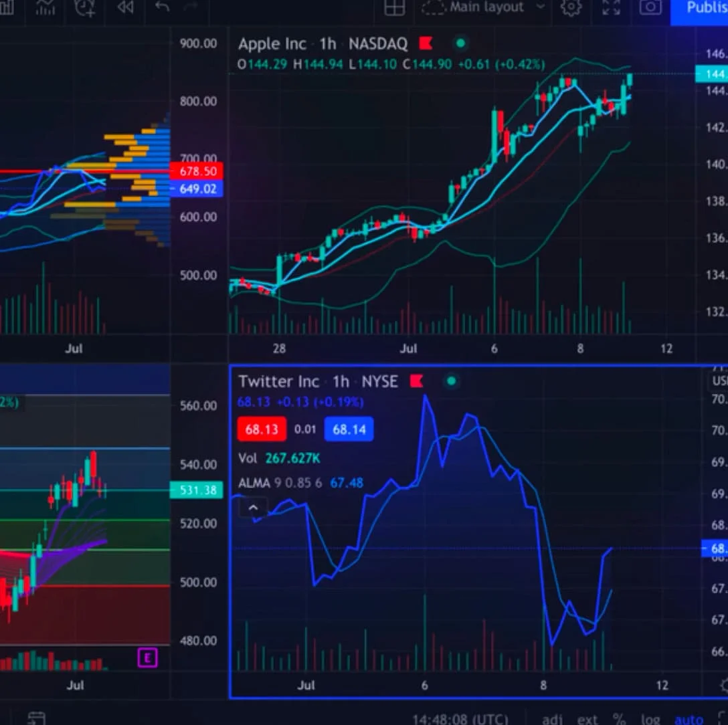Click the 560.00 price axis label
728x725 pixels.
pyautogui.click(x=198, y=406)
